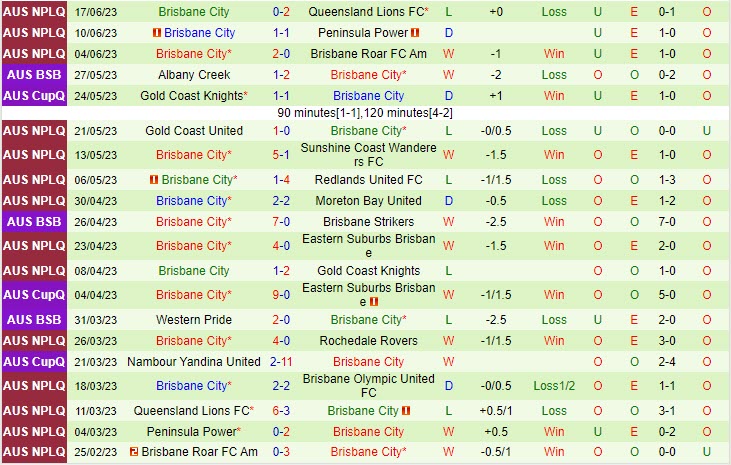The image size is (731, 465).
Task: Click red card icon after Eastern Suburbs Brisbane on 04/04/23
Action: coord(373,301)
